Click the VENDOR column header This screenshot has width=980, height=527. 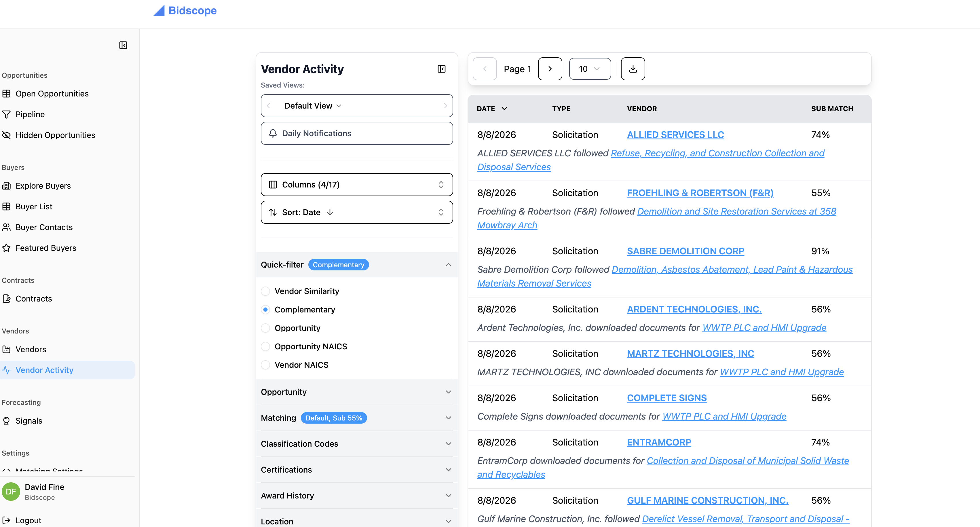[642, 109]
